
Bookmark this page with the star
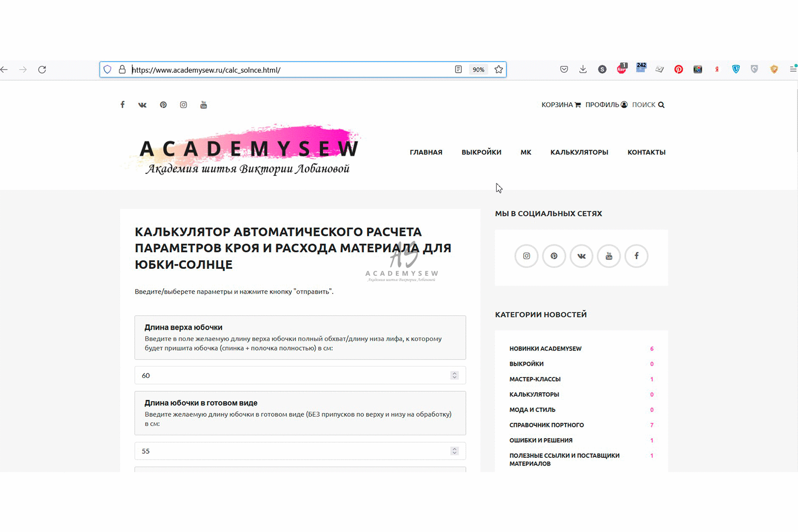tap(498, 69)
